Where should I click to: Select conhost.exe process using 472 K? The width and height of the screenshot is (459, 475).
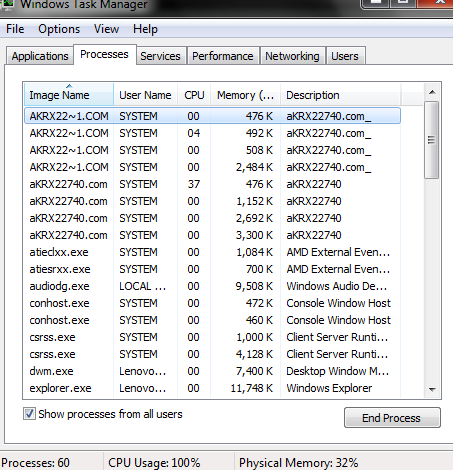(x=212, y=303)
